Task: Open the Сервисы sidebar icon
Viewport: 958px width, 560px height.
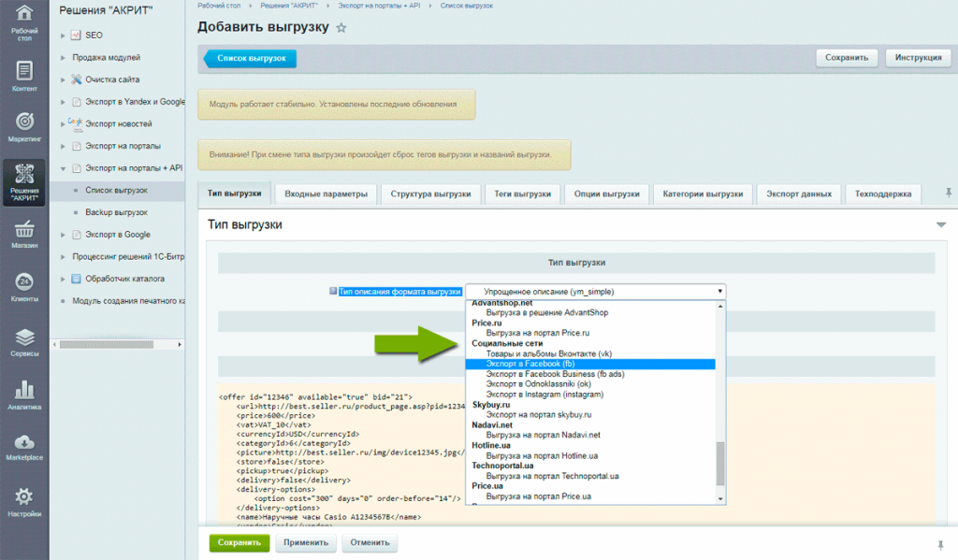Action: pyautogui.click(x=24, y=342)
